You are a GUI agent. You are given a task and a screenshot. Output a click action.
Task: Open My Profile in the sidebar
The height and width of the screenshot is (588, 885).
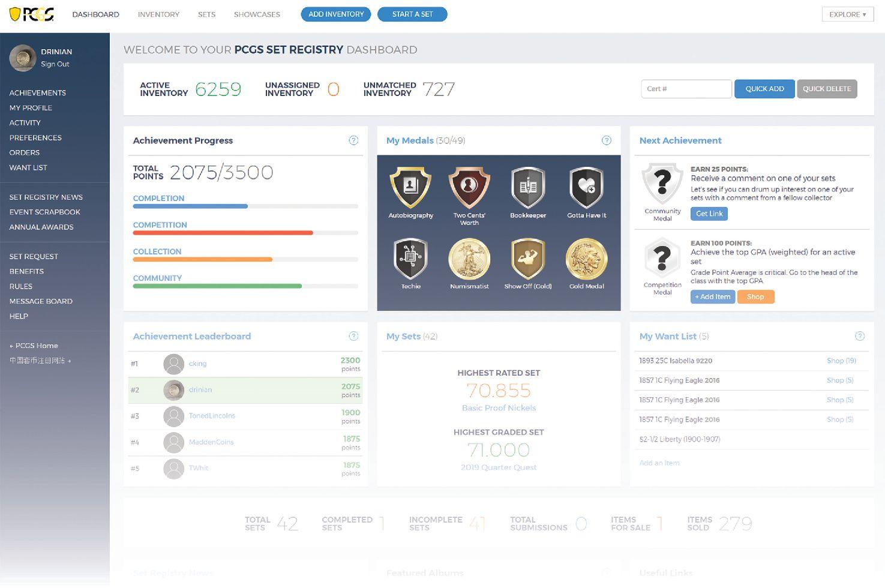coord(31,108)
